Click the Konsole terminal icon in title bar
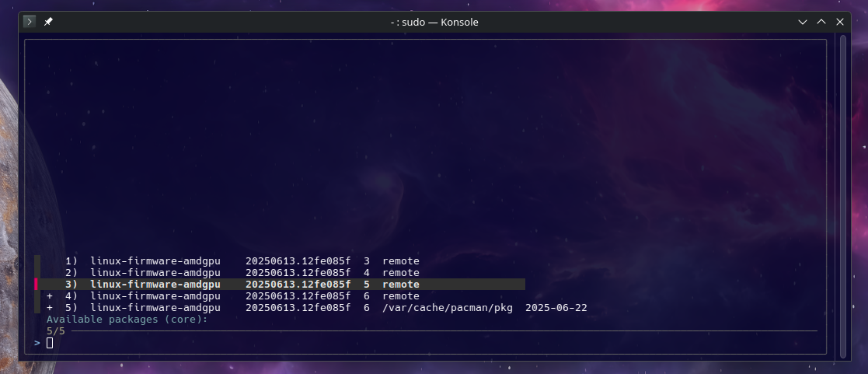The height and width of the screenshot is (374, 868). [x=30, y=22]
